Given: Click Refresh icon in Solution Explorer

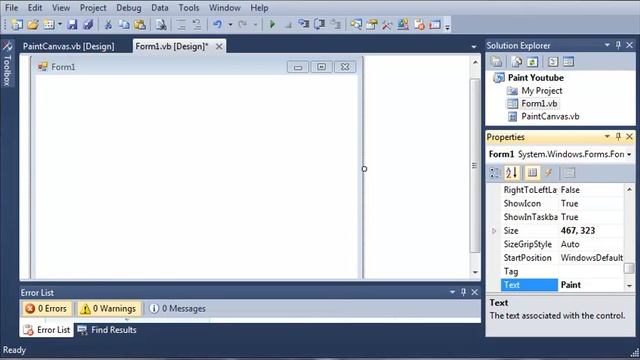Looking at the screenshot, I should (532, 62).
